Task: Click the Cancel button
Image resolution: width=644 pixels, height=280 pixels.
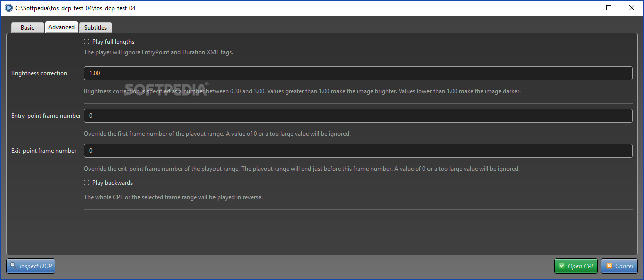Action: (619, 266)
